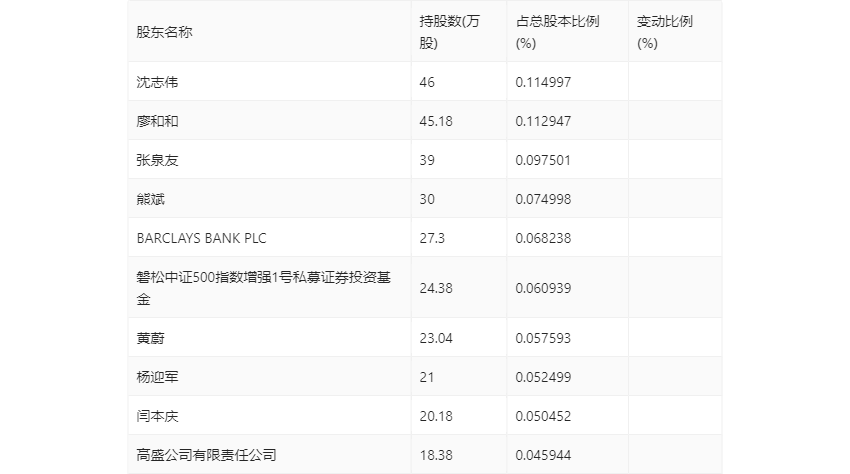Viewport: 850px width, 474px height.
Task: Click percentage value 0.057593
Action: [543, 338]
